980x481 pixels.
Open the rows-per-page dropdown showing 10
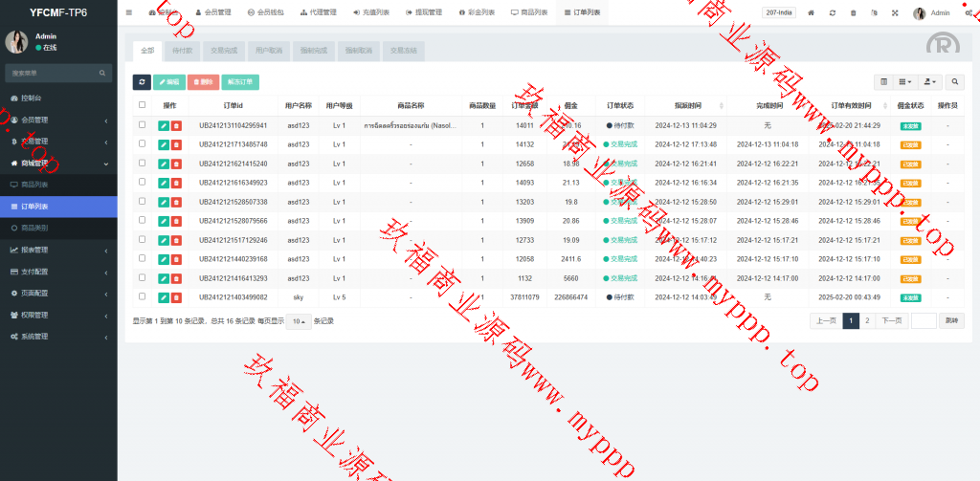[x=300, y=321]
